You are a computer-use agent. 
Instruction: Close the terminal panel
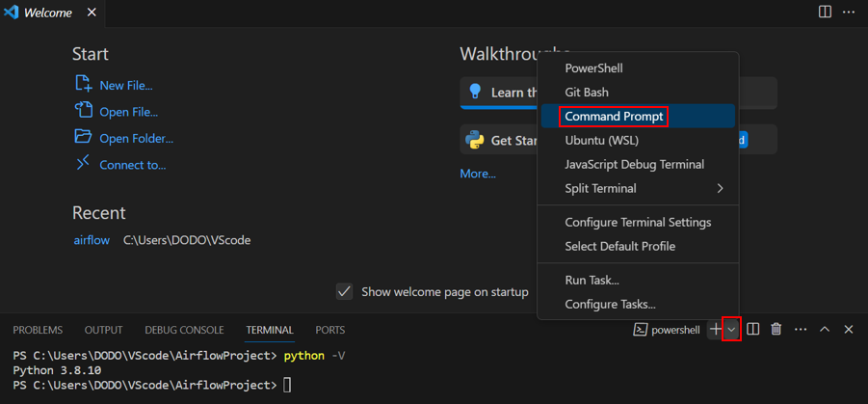click(x=848, y=329)
